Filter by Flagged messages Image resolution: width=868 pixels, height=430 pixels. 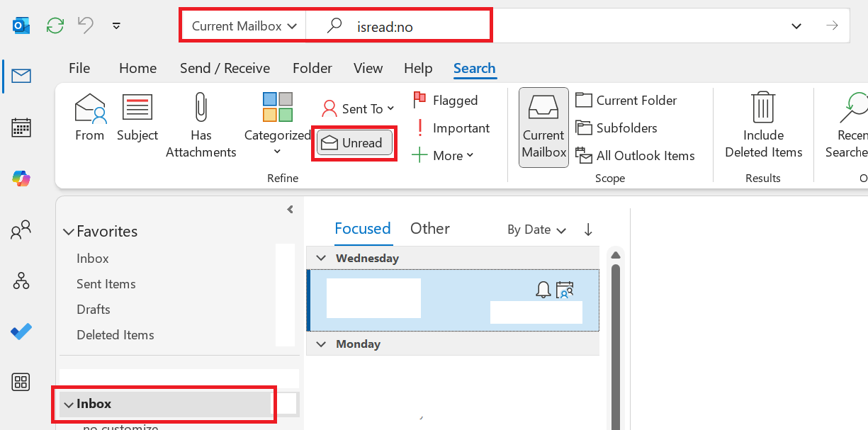point(446,101)
